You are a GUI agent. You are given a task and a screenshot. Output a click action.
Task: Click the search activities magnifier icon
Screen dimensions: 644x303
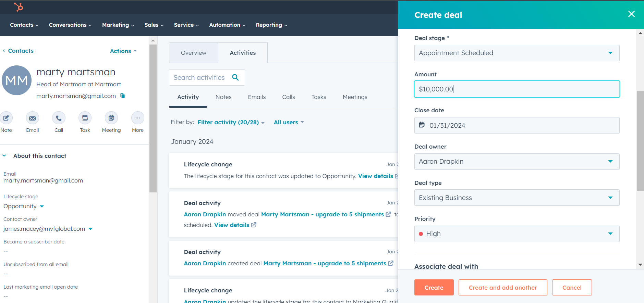235,77
